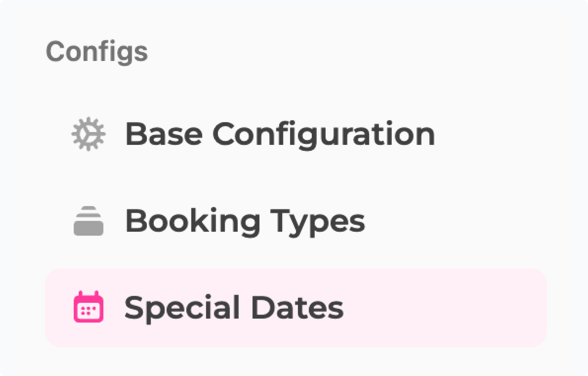Select the gray tray-shaped booking icon
Viewport: 588px width, 376px height.
[x=88, y=221]
